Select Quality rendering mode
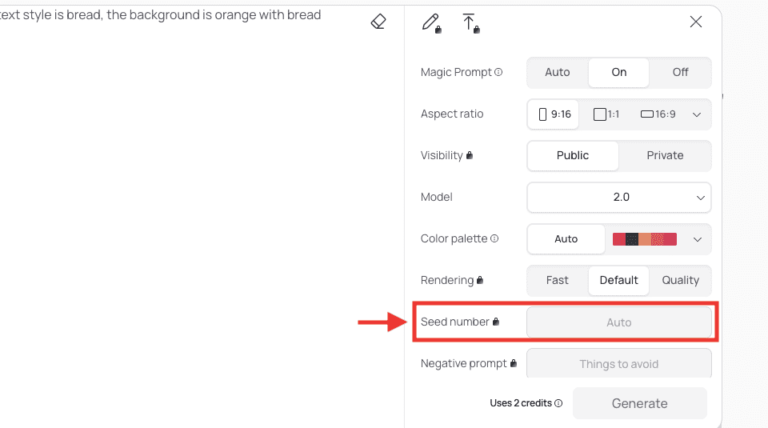 680,281
